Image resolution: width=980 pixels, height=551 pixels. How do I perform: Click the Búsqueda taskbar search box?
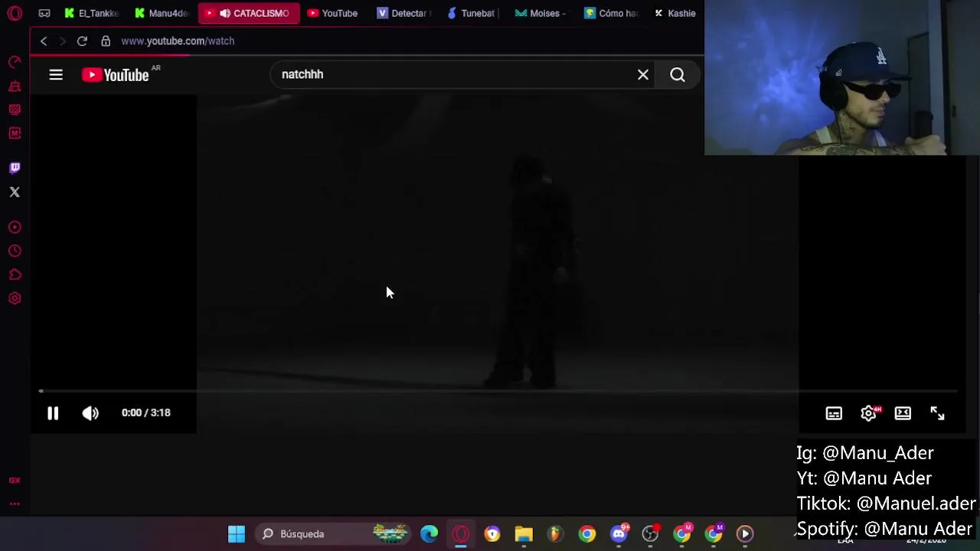(333, 534)
